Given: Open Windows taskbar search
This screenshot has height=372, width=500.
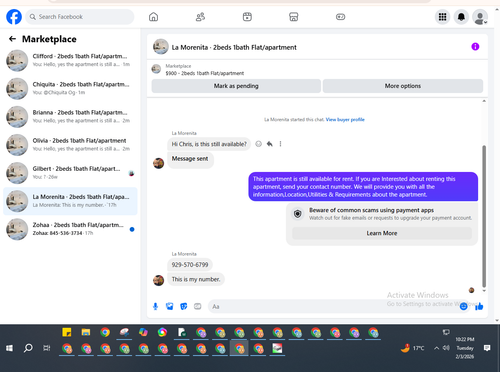Looking at the screenshot, I should [x=28, y=348].
